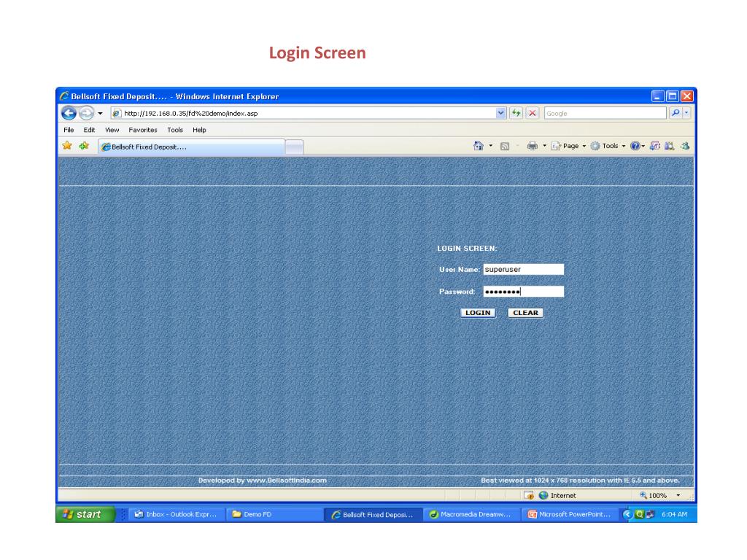The image size is (747, 560).
Task: Select the Bellsoft Fixed Deposit tab
Action: [192, 147]
